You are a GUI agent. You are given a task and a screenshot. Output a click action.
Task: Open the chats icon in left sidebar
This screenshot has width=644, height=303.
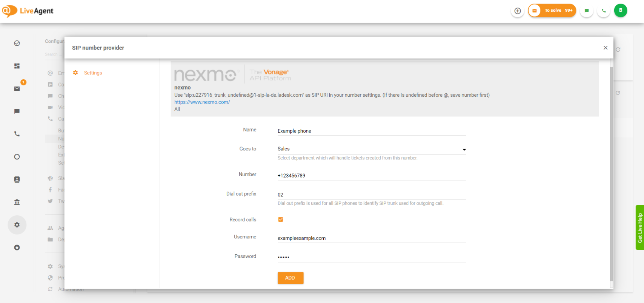pyautogui.click(x=17, y=111)
